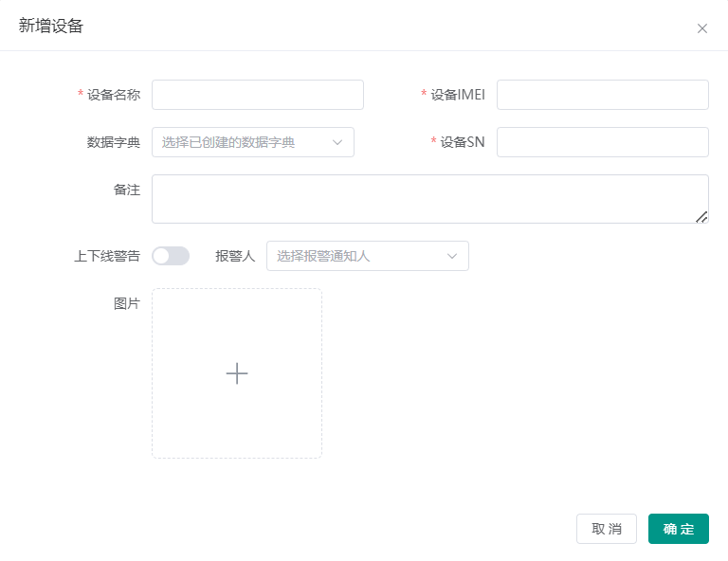Focus the 设备IMEI text box
The height and width of the screenshot is (561, 728).
click(603, 95)
